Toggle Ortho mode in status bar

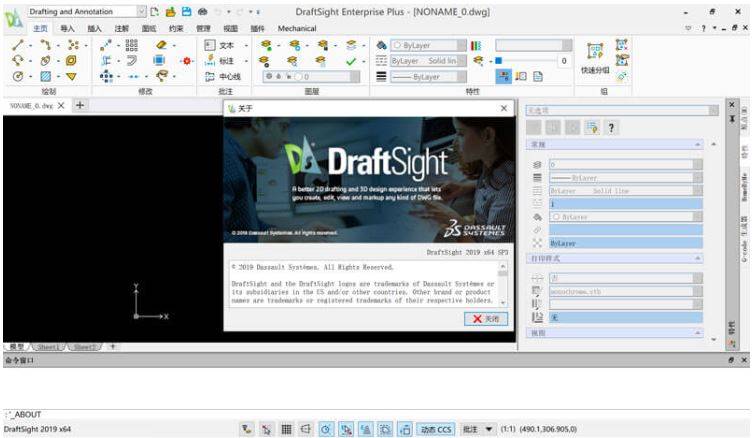pos(305,429)
